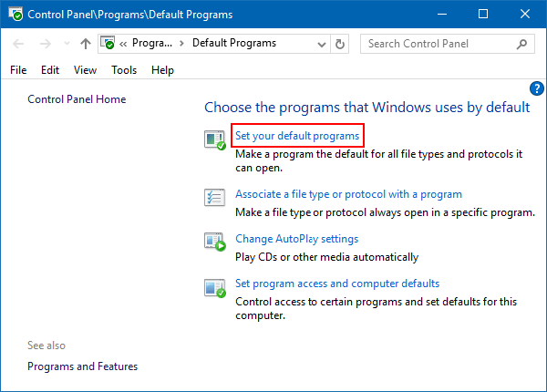
Task: Click the 'See also' label
Action: pyautogui.click(x=46, y=346)
